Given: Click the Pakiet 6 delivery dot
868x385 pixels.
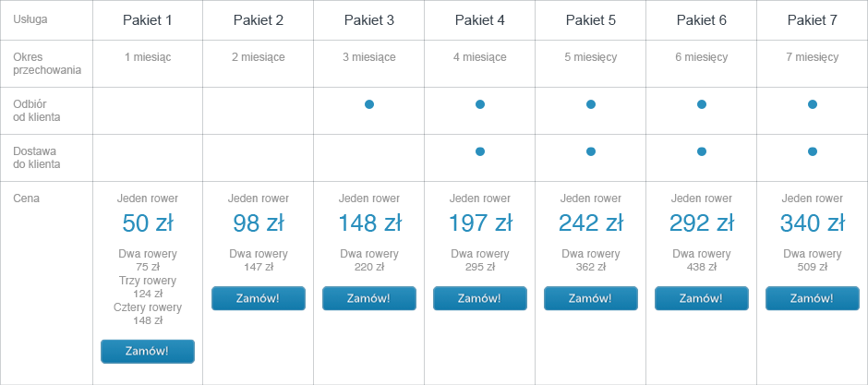Looking at the screenshot, I should pos(702,151).
